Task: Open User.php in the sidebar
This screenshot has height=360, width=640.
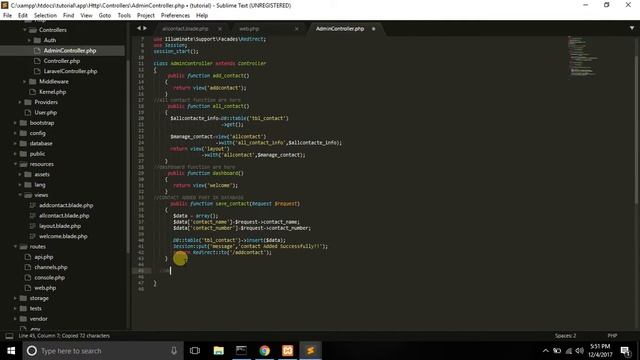Action: 45,113
